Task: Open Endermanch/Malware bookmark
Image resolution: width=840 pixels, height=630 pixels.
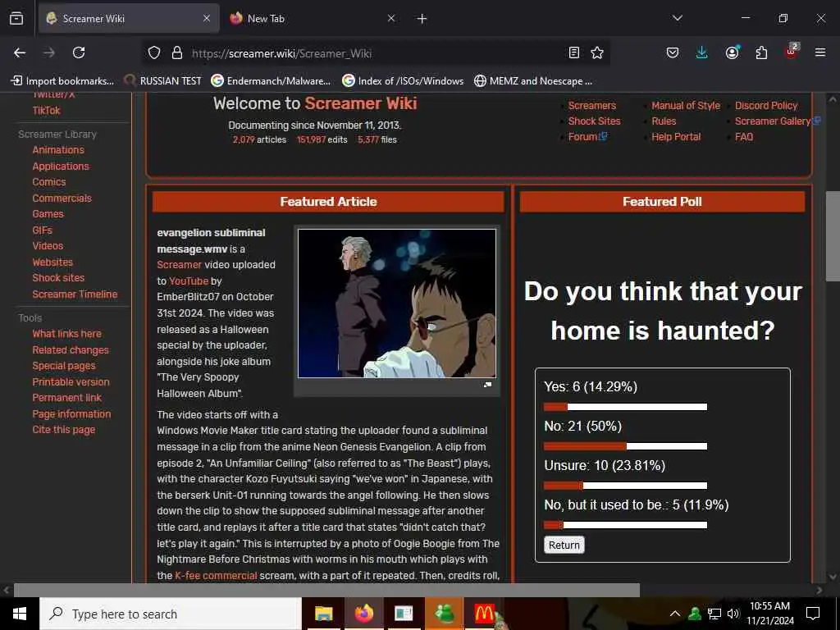Action: click(x=271, y=81)
